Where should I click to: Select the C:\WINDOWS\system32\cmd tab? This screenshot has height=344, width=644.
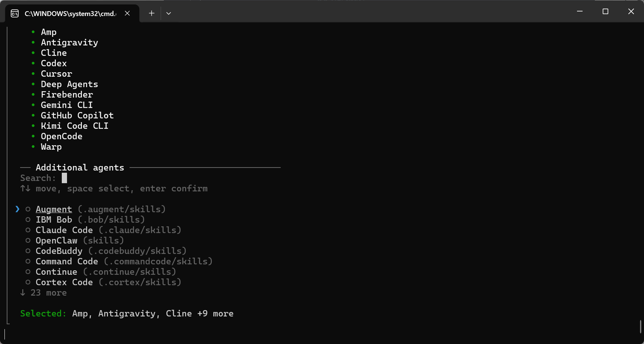coord(72,13)
